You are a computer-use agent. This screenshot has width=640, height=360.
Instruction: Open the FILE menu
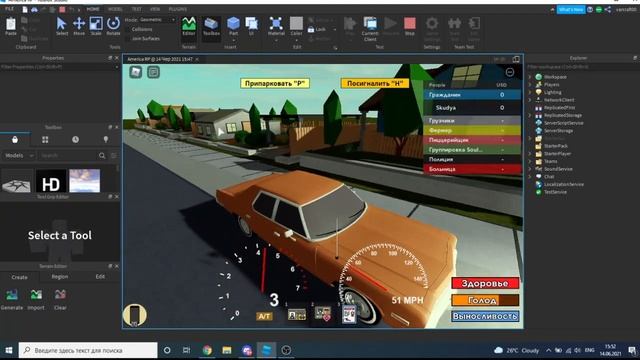pyautogui.click(x=9, y=9)
